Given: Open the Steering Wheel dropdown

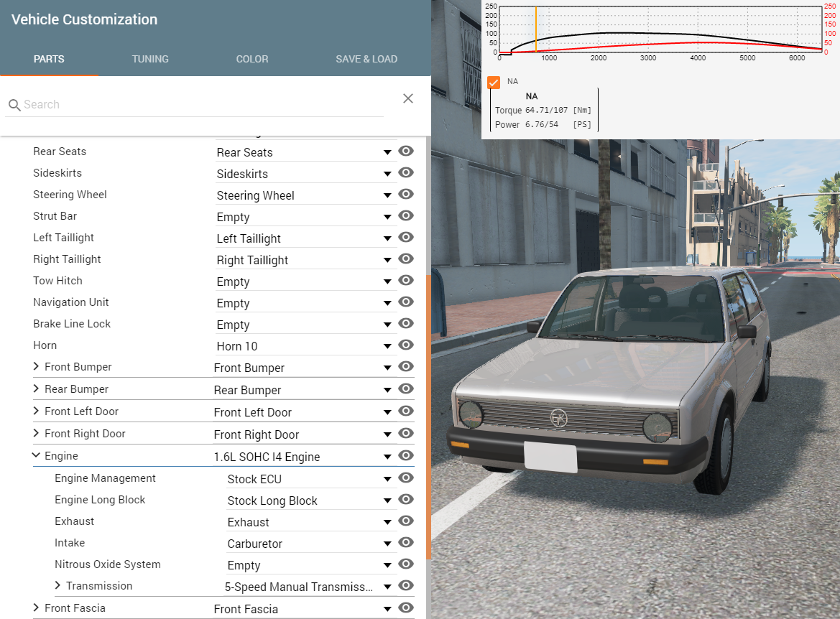Looking at the screenshot, I should click(306, 195).
